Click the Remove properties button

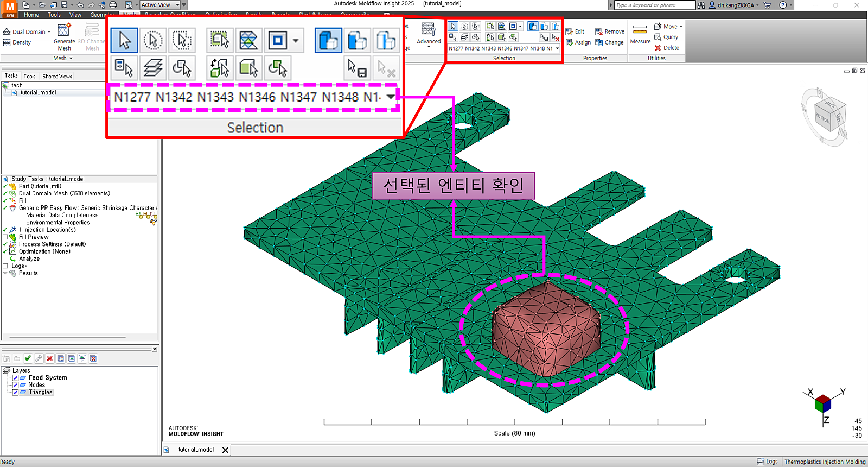tap(610, 31)
